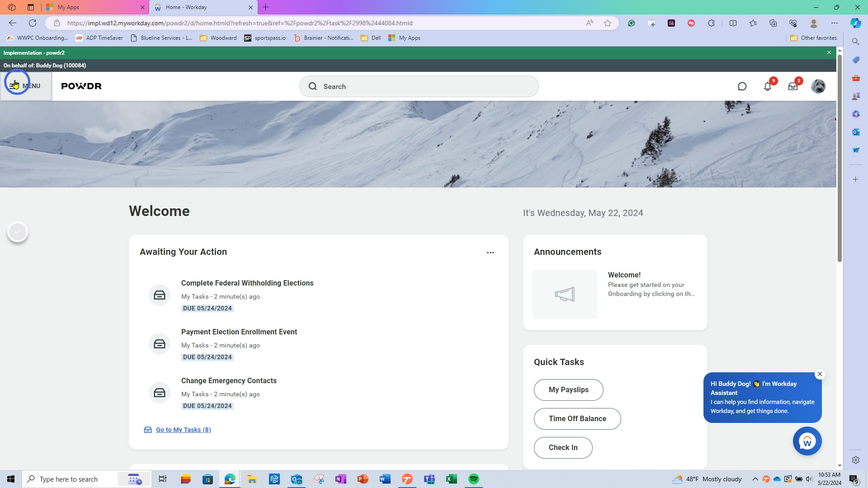Open the Workday Assistant chat bubble icon

[742, 86]
